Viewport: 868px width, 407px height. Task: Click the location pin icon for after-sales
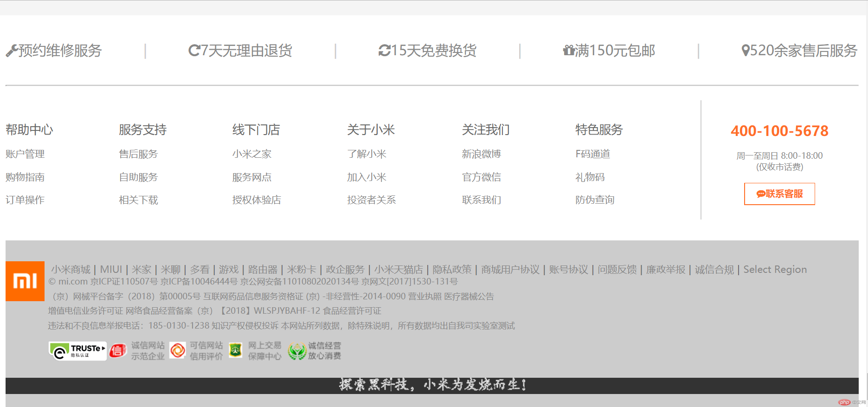click(746, 51)
